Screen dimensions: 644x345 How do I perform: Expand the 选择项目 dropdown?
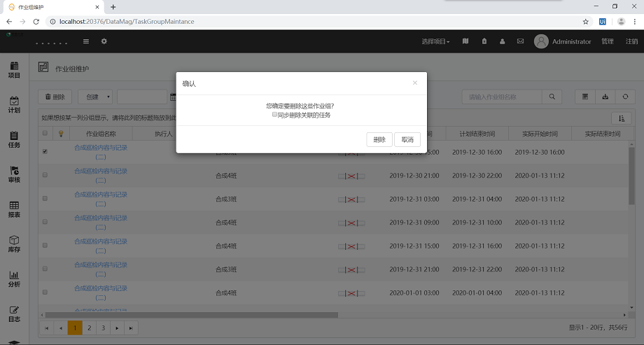435,41
